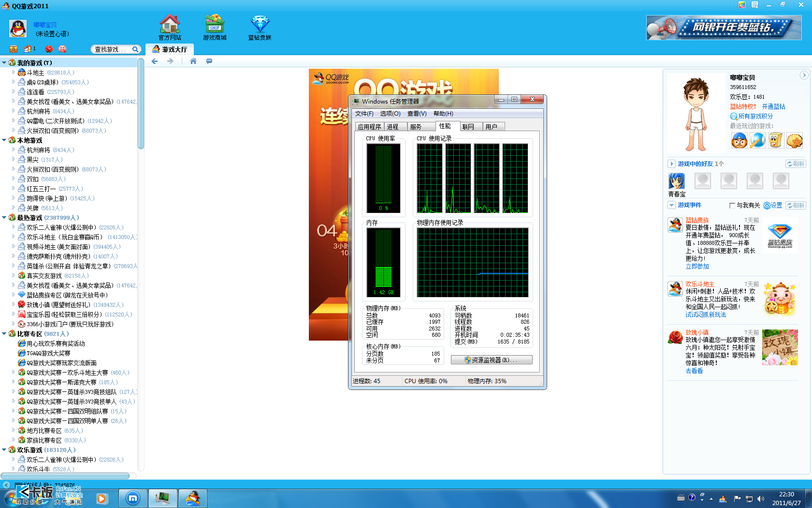812x508 pixels.
Task: Click the chat bubble icon in the navigation bar
Action: 209,61
